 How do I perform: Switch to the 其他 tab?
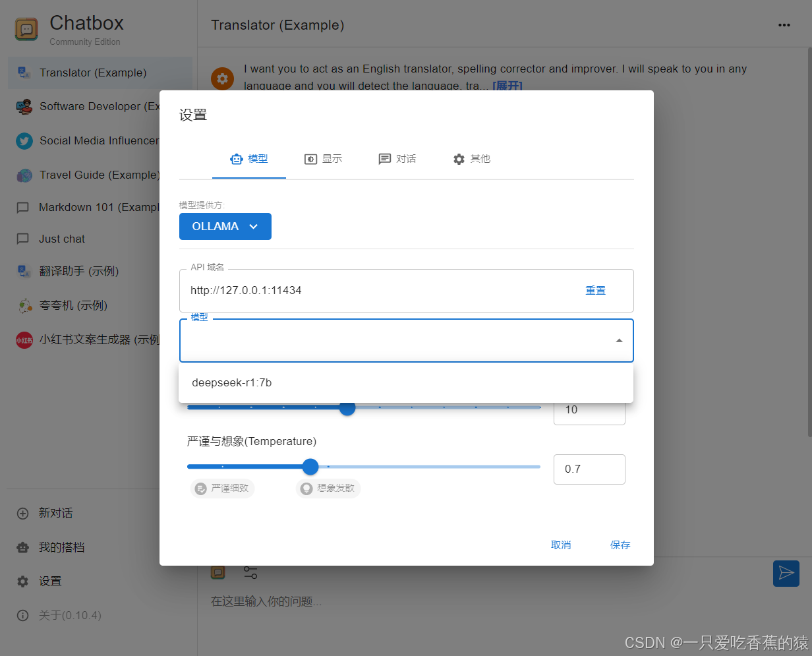coord(471,159)
